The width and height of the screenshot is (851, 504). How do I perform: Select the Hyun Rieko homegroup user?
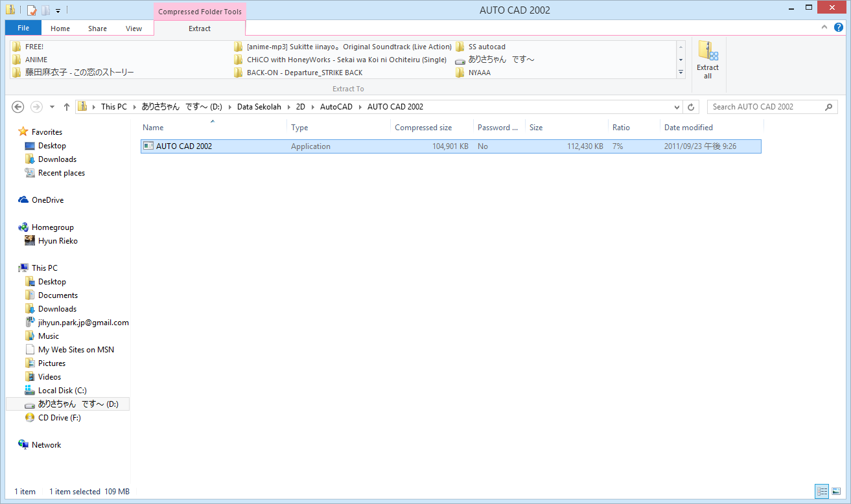58,241
